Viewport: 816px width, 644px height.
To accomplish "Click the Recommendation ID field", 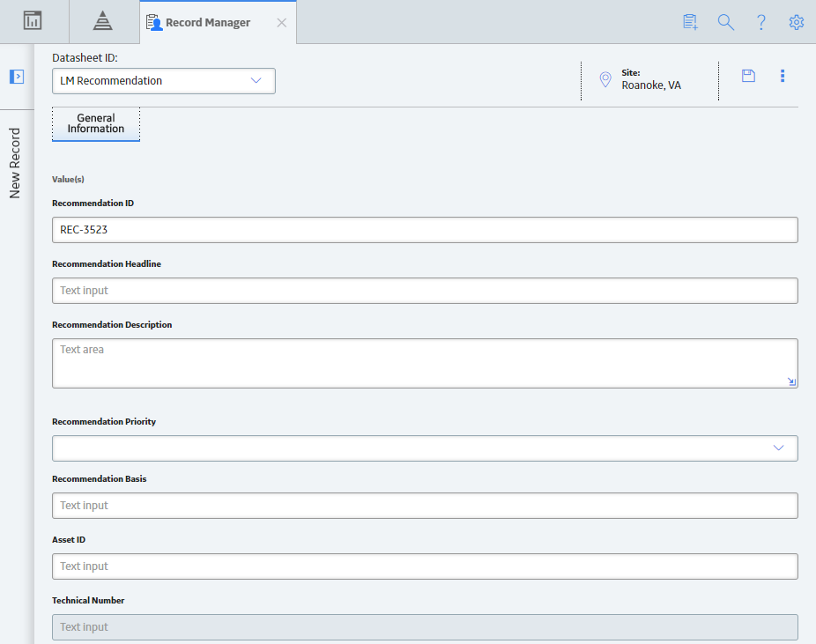I will click(425, 230).
